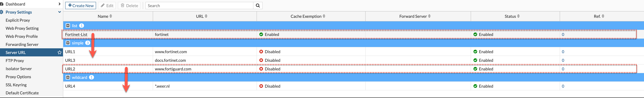Sort by Status column arrows
Image resolution: width=644 pixels, height=98 pixels.
click(x=518, y=16)
